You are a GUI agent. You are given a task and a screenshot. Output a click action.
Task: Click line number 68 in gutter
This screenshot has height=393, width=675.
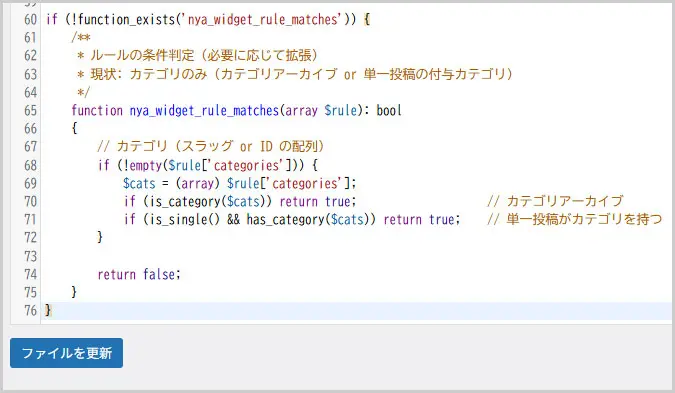click(x=31, y=165)
